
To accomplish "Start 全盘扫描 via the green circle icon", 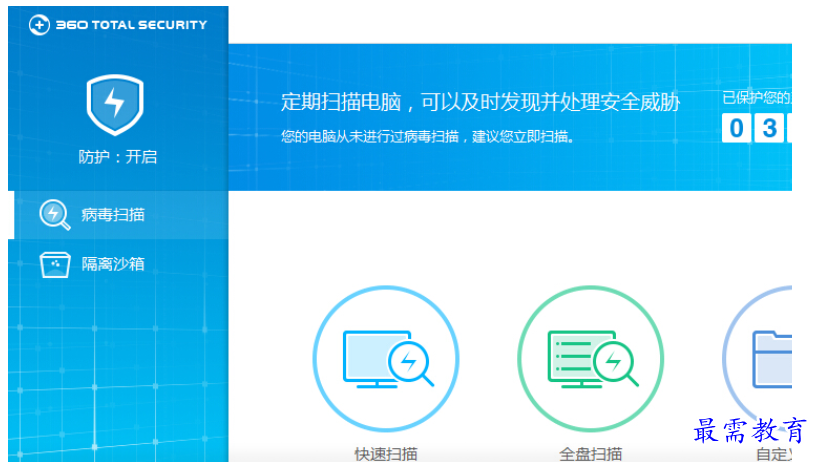I will tap(590, 359).
